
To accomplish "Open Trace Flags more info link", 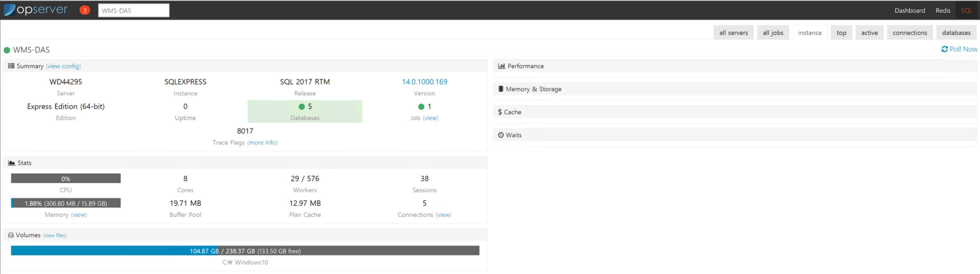I will [262, 143].
